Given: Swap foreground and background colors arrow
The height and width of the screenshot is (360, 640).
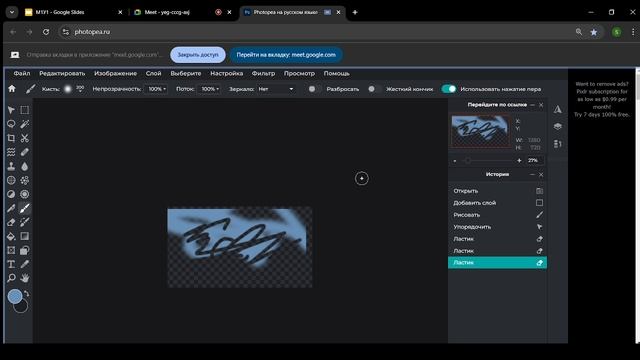Looking at the screenshot, I should pyautogui.click(x=27, y=293).
